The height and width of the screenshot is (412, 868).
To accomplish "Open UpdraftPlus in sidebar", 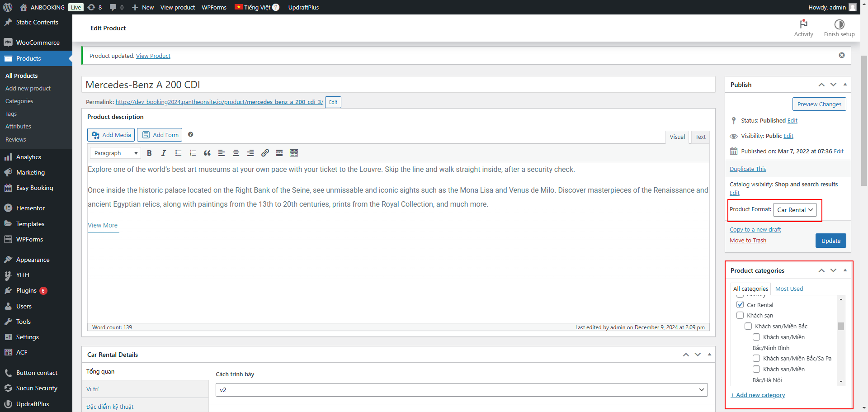I will [x=36, y=404].
